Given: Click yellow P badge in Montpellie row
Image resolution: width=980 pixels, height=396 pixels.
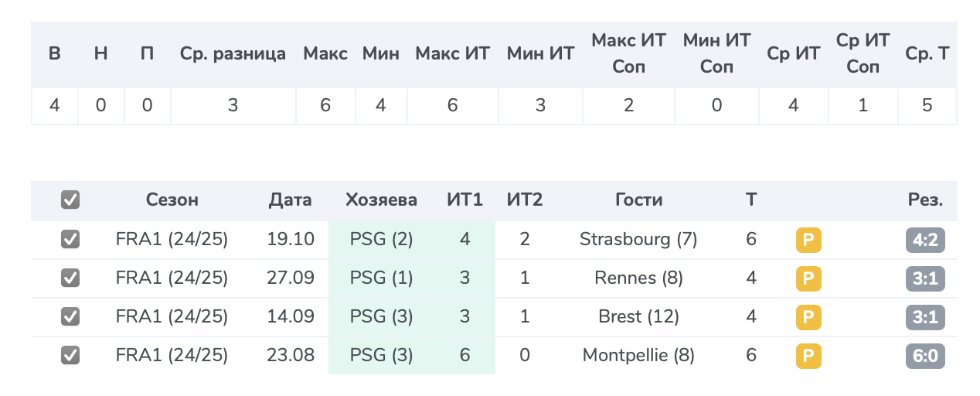Looking at the screenshot, I should click(x=808, y=356).
